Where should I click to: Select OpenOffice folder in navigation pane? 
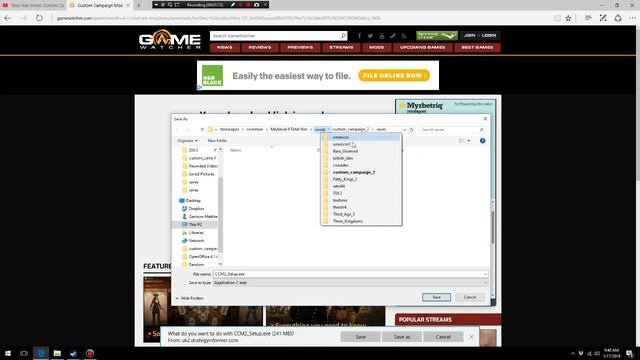[x=203, y=256]
